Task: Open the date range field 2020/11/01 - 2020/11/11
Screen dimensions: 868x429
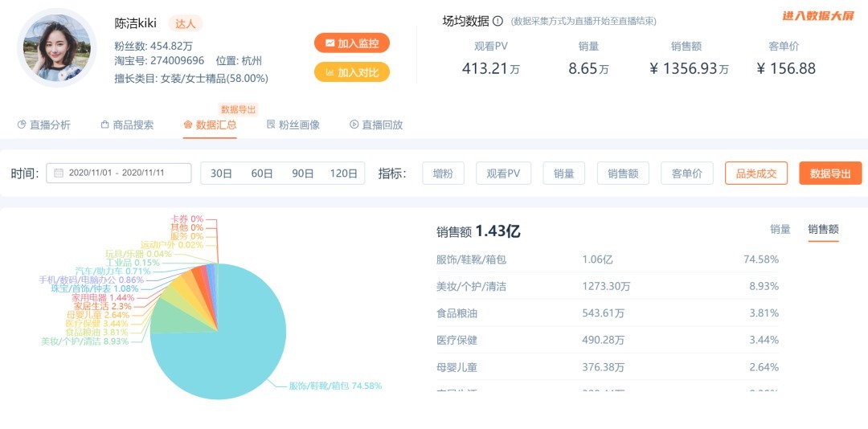Action: click(118, 174)
